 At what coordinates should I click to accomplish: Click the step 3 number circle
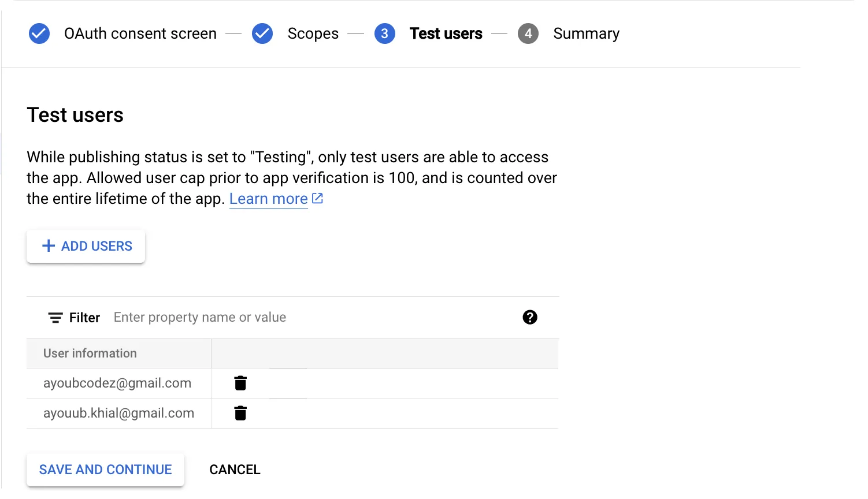click(x=385, y=33)
